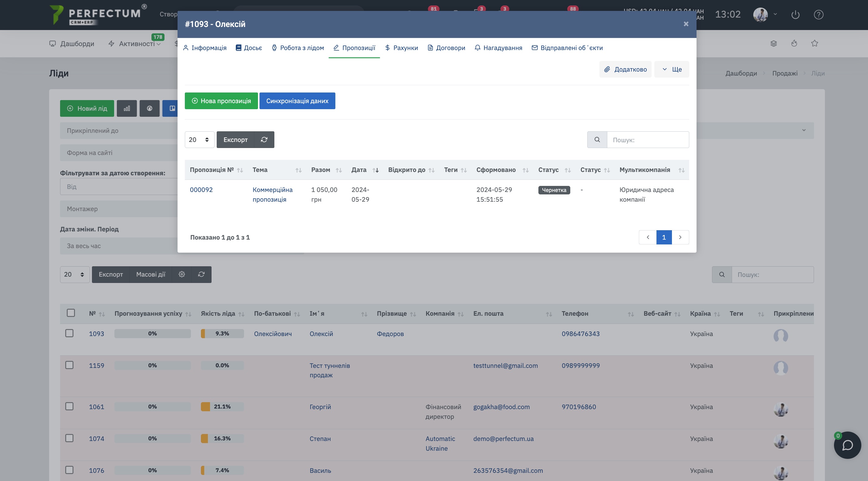Create a new proposal with Нова пропозиція

coord(221,101)
